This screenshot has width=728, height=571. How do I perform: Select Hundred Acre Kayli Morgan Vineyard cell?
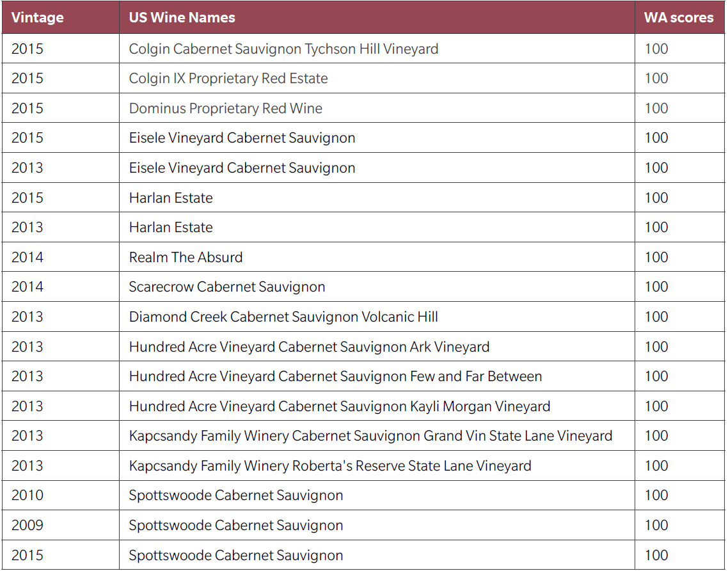340,407
